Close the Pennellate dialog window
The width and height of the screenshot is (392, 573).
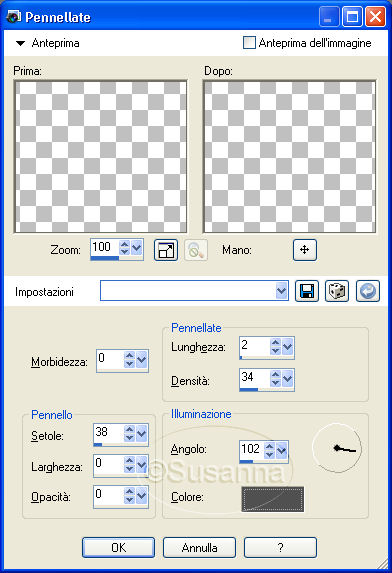point(376,17)
